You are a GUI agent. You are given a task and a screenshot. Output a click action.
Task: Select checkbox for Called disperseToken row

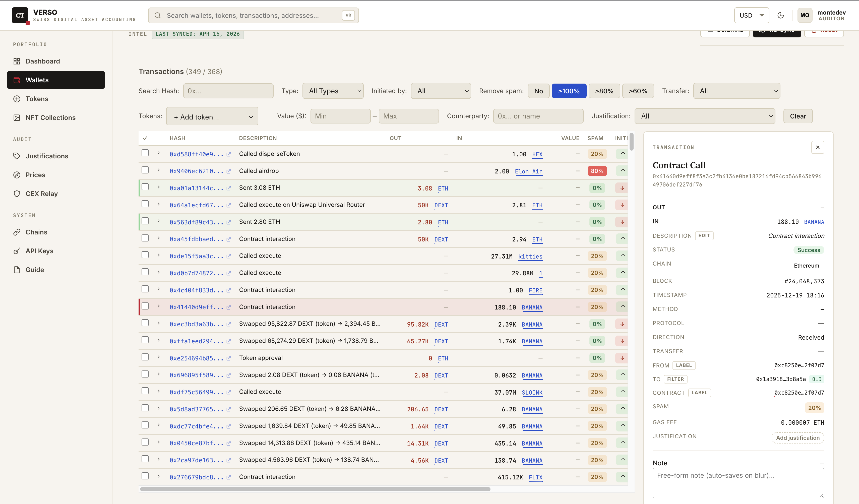pyautogui.click(x=145, y=153)
